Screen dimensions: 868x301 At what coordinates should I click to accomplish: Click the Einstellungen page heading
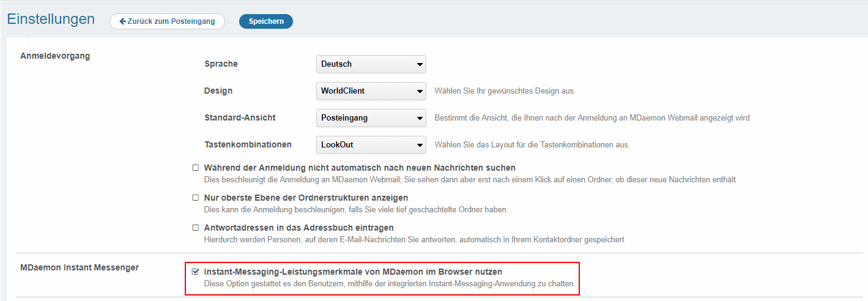[x=51, y=19]
